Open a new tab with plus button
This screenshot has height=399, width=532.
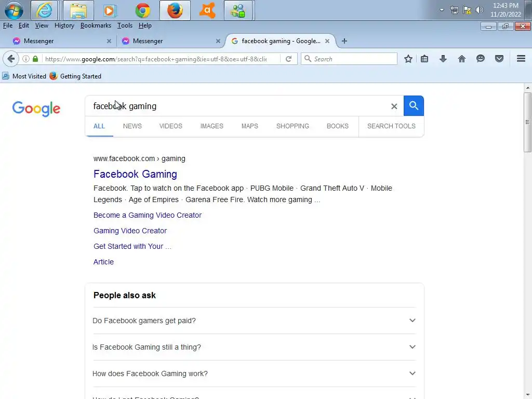[x=344, y=41]
